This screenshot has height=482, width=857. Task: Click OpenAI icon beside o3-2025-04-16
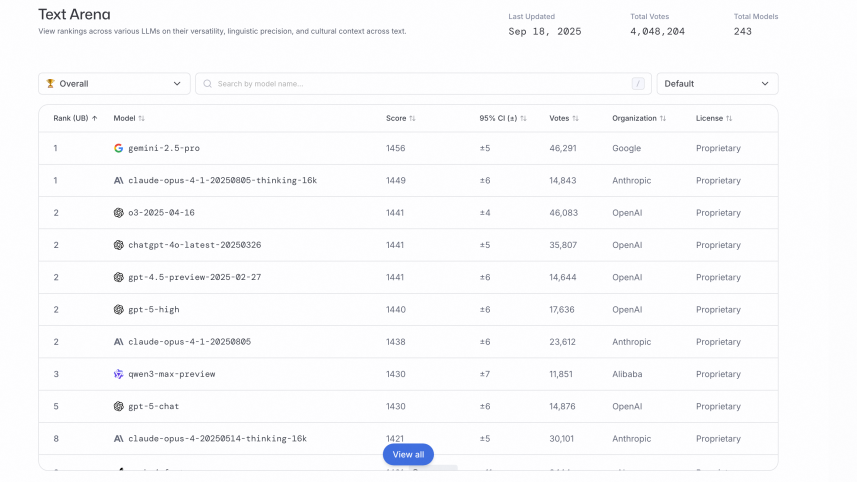(x=118, y=213)
